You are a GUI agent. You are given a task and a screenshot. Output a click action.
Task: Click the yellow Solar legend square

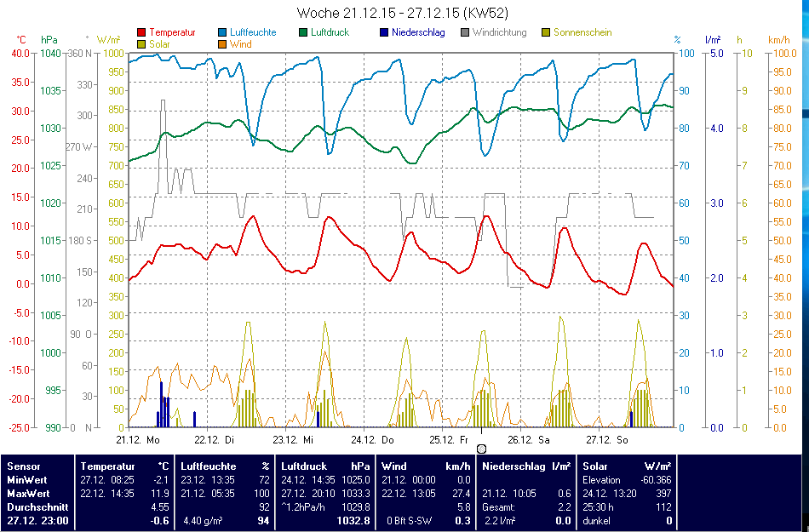click(x=141, y=44)
